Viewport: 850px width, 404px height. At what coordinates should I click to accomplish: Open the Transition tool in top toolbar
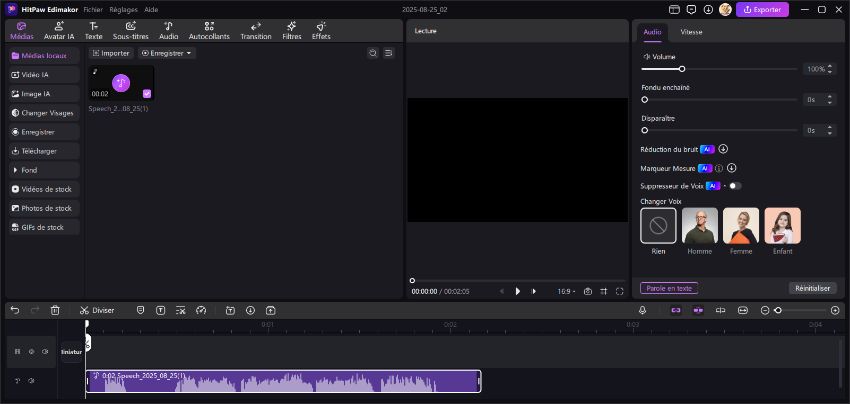(x=255, y=30)
